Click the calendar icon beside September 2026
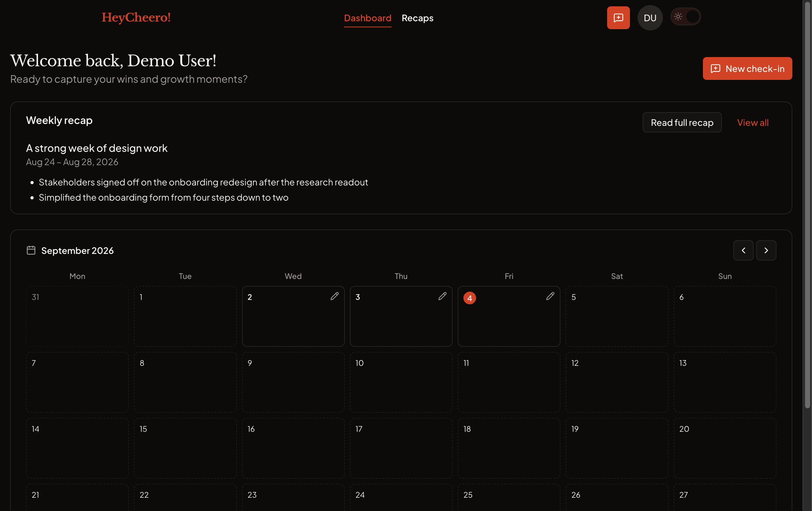Image resolution: width=812 pixels, height=511 pixels. coord(31,250)
